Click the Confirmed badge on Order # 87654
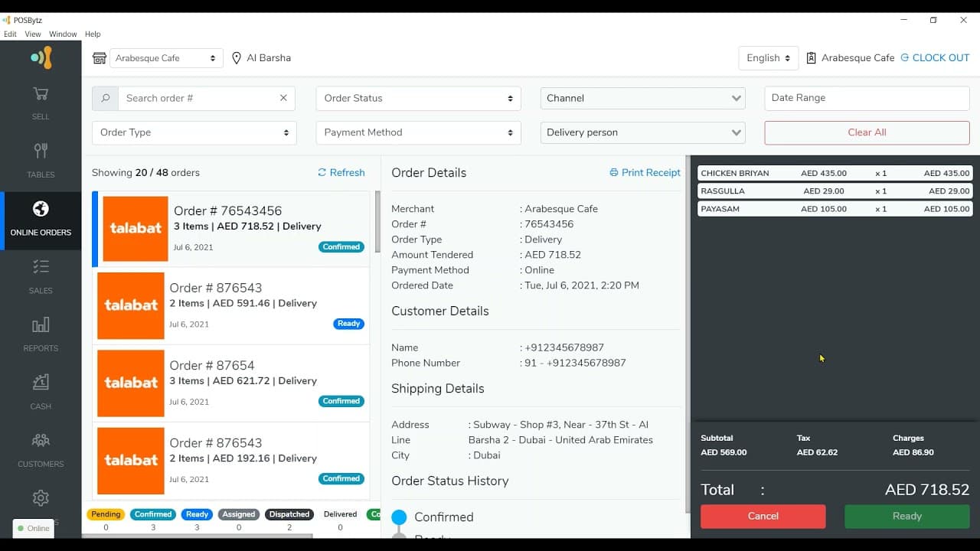Screen dimensions: 980x551 (x=341, y=401)
